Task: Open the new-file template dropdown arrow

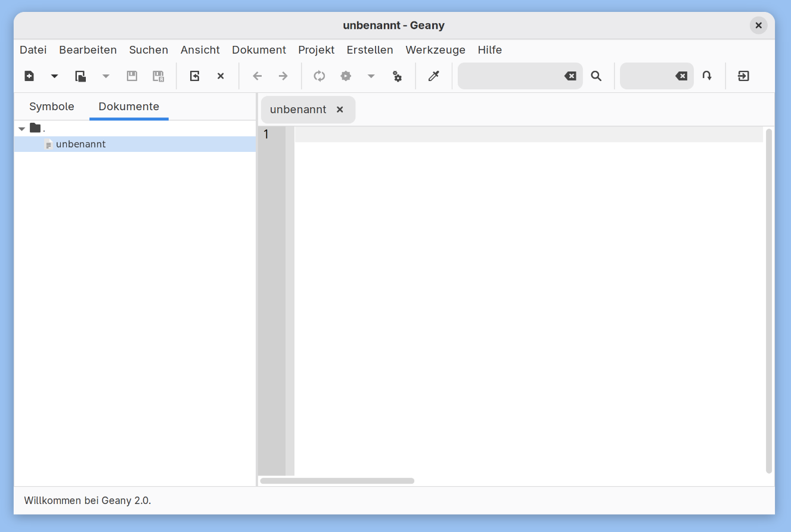Action: (x=55, y=76)
